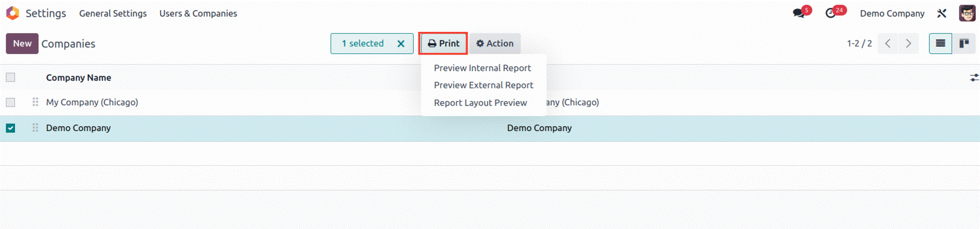Click the Settings app title
Viewport: 980px width, 229px height.
coord(46,13)
